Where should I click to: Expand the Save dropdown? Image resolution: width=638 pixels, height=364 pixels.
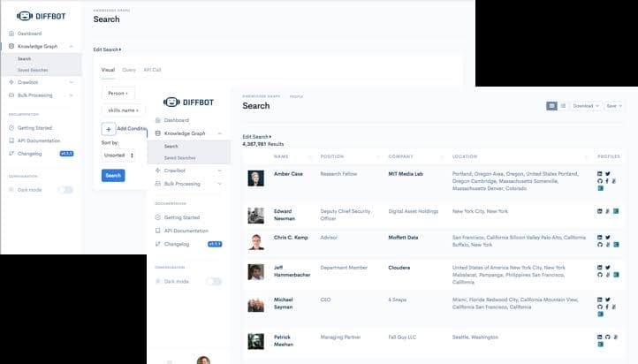click(x=611, y=105)
